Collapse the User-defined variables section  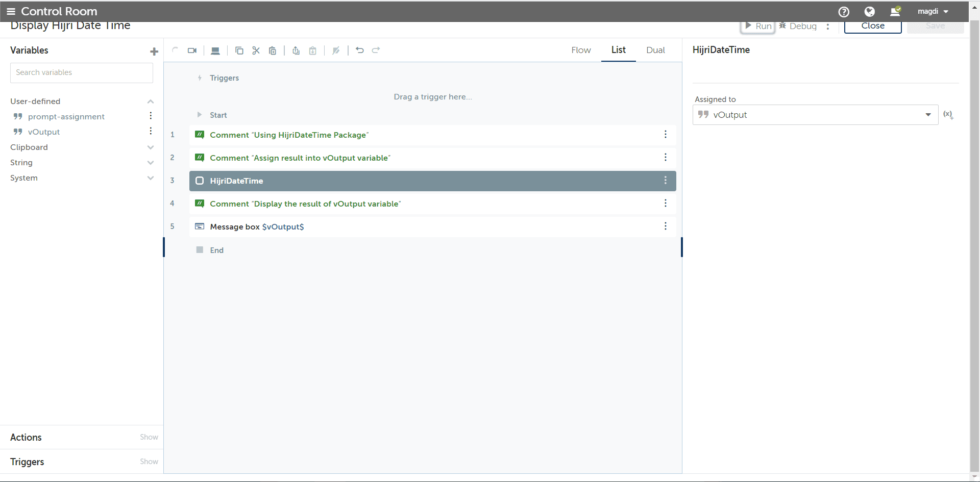tap(151, 102)
